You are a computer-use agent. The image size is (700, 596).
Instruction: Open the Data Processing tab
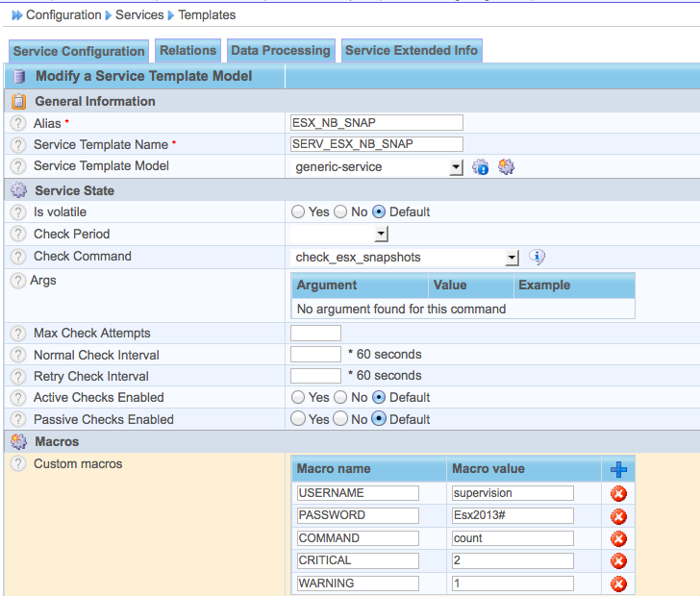(x=281, y=51)
